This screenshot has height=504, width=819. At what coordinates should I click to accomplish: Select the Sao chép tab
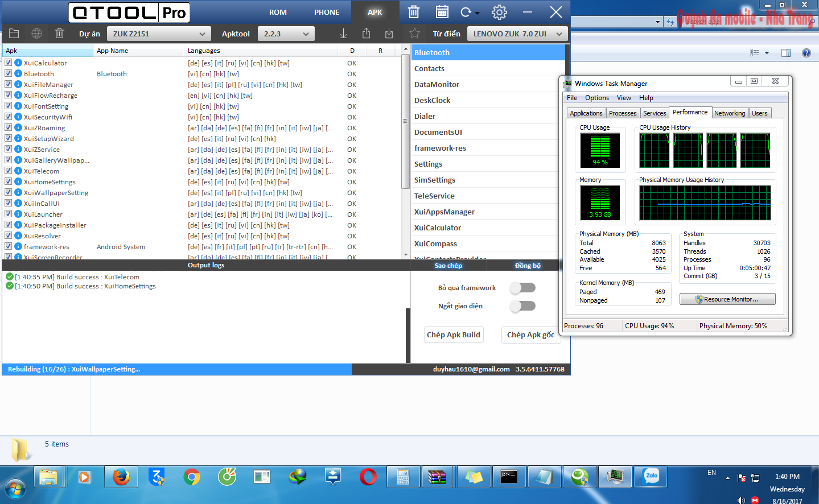coord(448,266)
